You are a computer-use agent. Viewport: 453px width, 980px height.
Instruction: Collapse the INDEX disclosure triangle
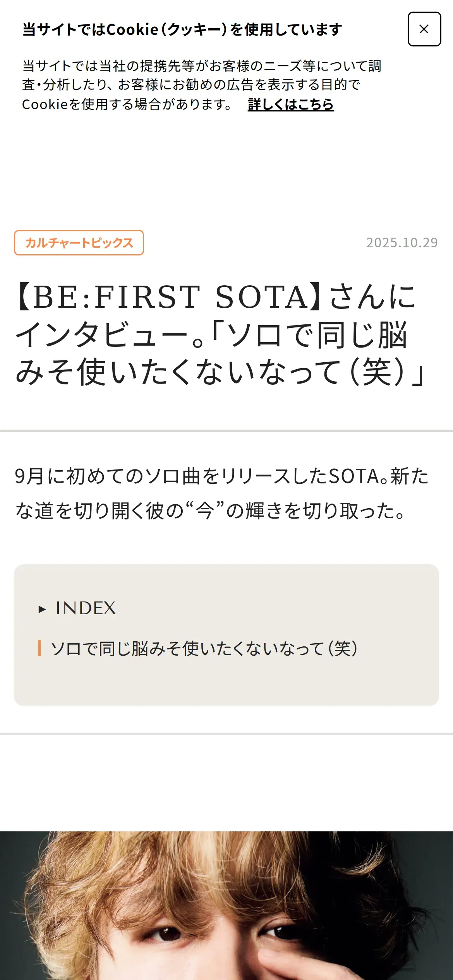coord(42,610)
